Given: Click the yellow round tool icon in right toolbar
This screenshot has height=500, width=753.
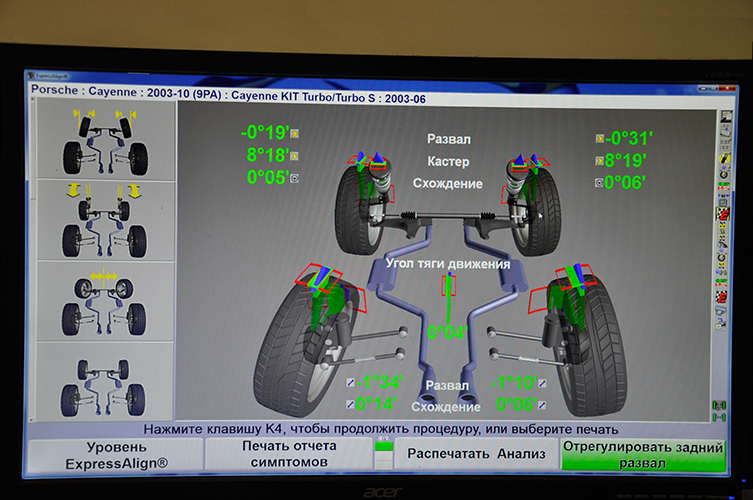Looking at the screenshot, I should pyautogui.click(x=724, y=159).
